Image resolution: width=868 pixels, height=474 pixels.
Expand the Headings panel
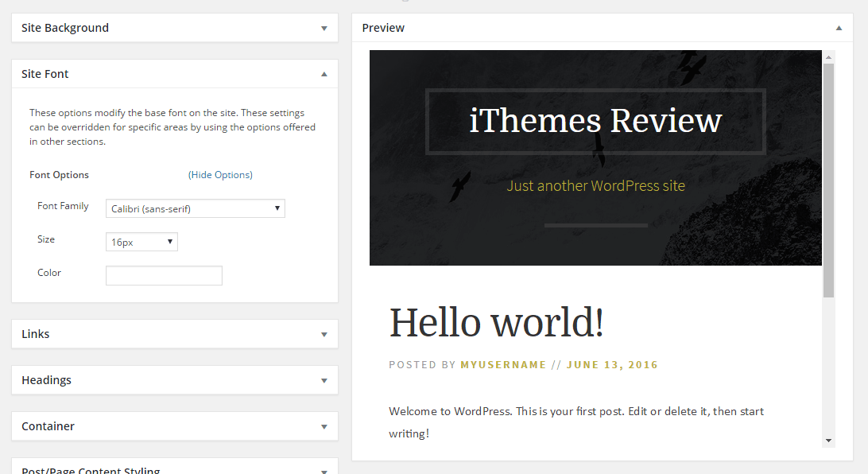(324, 380)
